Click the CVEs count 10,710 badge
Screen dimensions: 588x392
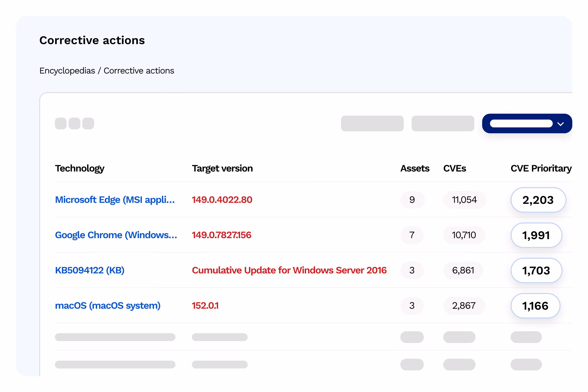pos(464,235)
